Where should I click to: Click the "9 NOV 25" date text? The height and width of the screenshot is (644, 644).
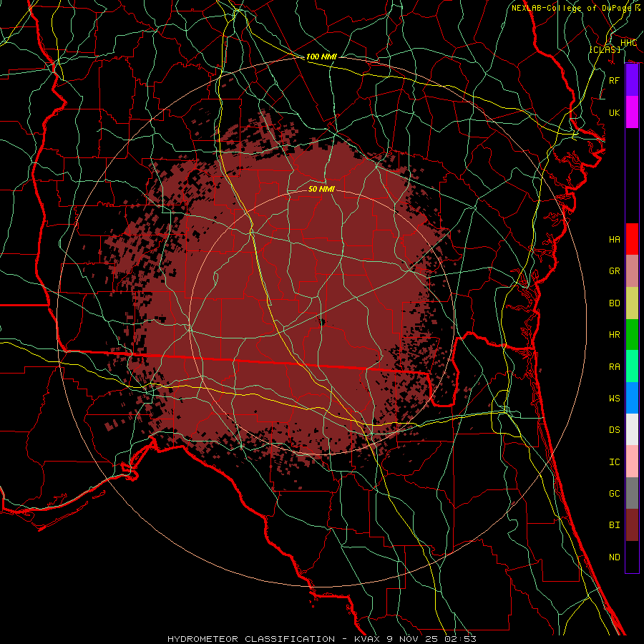[413, 639]
